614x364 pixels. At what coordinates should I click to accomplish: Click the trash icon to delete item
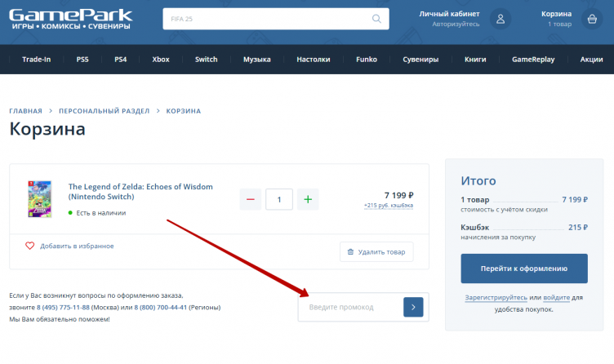coord(350,252)
